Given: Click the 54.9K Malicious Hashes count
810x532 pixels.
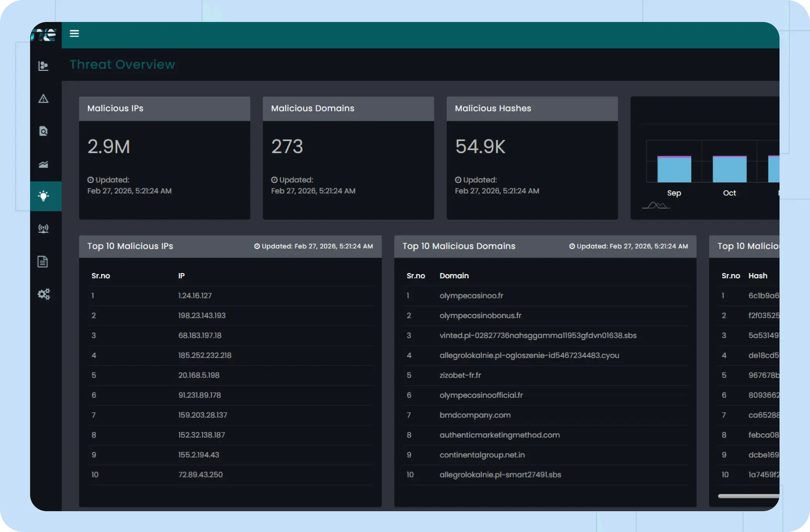Looking at the screenshot, I should tap(480, 147).
